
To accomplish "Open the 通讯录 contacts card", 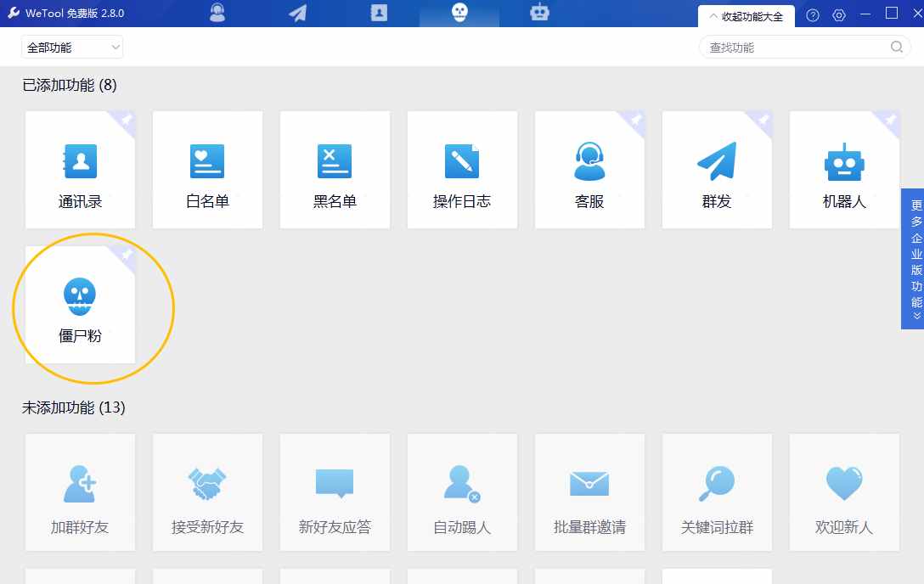I will click(x=80, y=170).
